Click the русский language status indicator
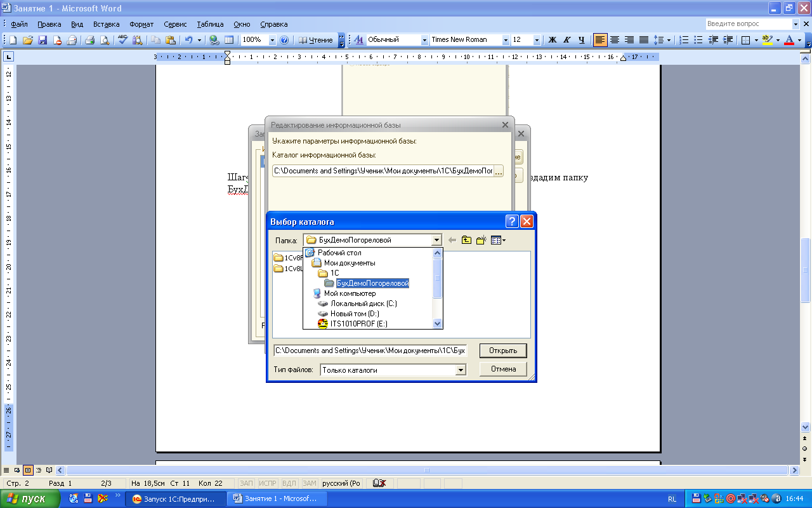 click(x=341, y=483)
